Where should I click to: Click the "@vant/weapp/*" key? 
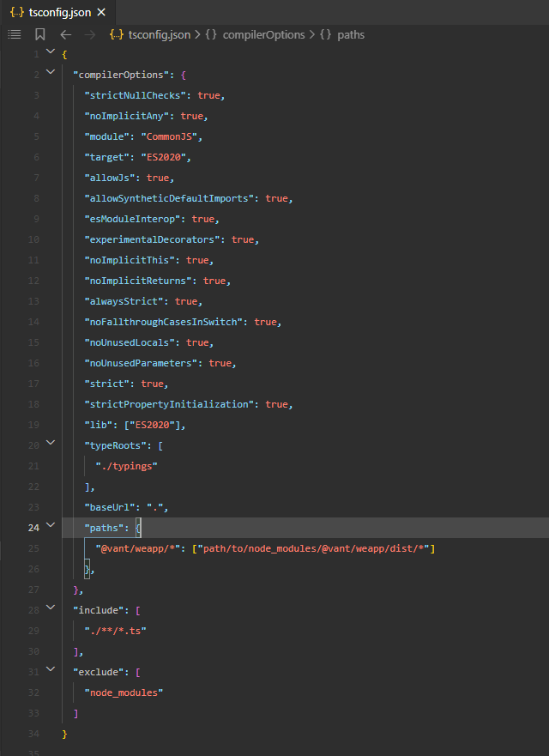(x=138, y=548)
